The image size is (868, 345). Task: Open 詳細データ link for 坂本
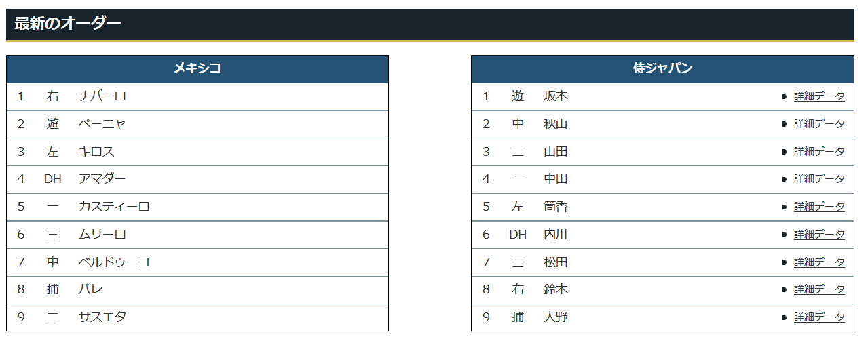tap(819, 96)
